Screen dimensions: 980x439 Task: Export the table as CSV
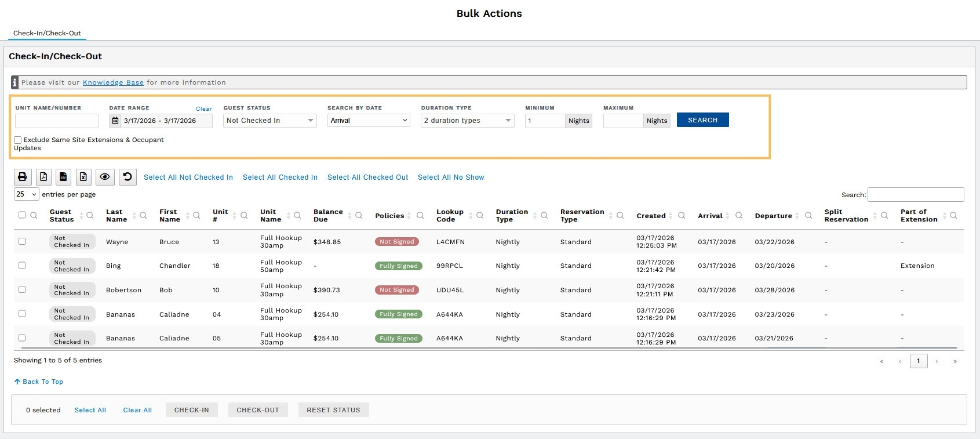pyautogui.click(x=64, y=177)
